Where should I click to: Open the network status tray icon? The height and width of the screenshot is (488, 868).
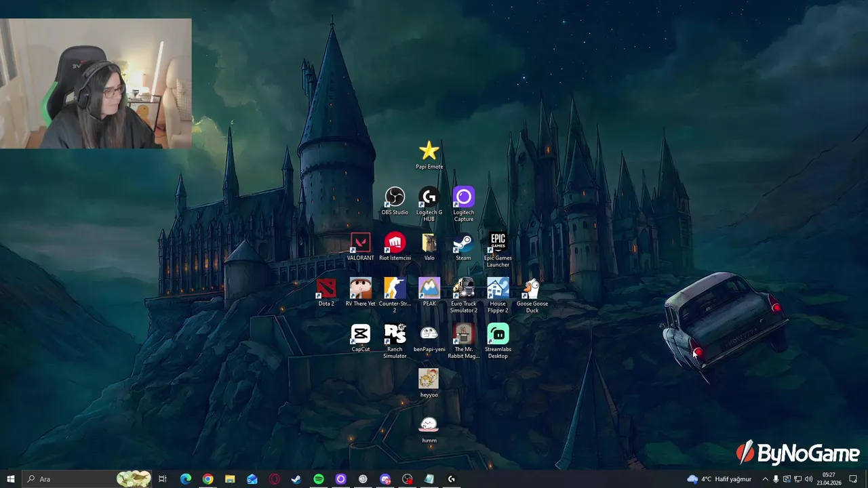click(797, 479)
